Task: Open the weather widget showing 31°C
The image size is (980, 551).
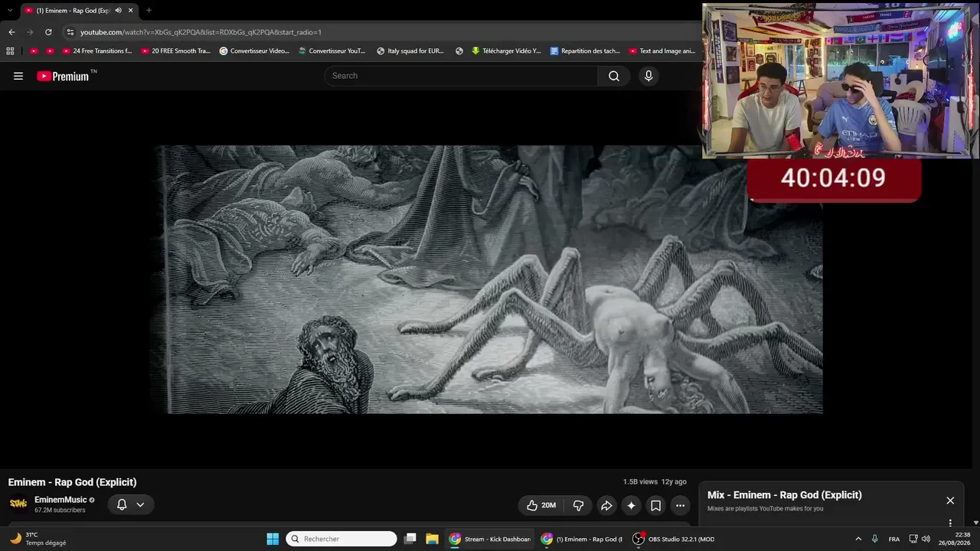Action: 37,539
